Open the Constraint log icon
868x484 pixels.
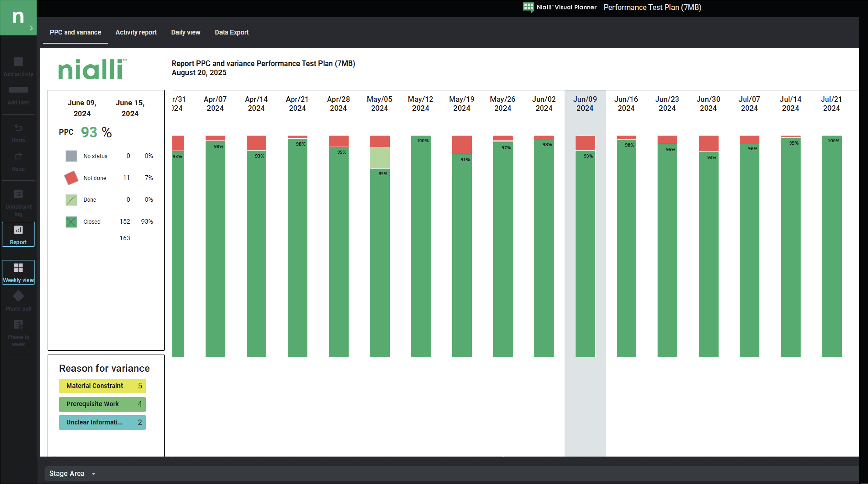coord(18,194)
